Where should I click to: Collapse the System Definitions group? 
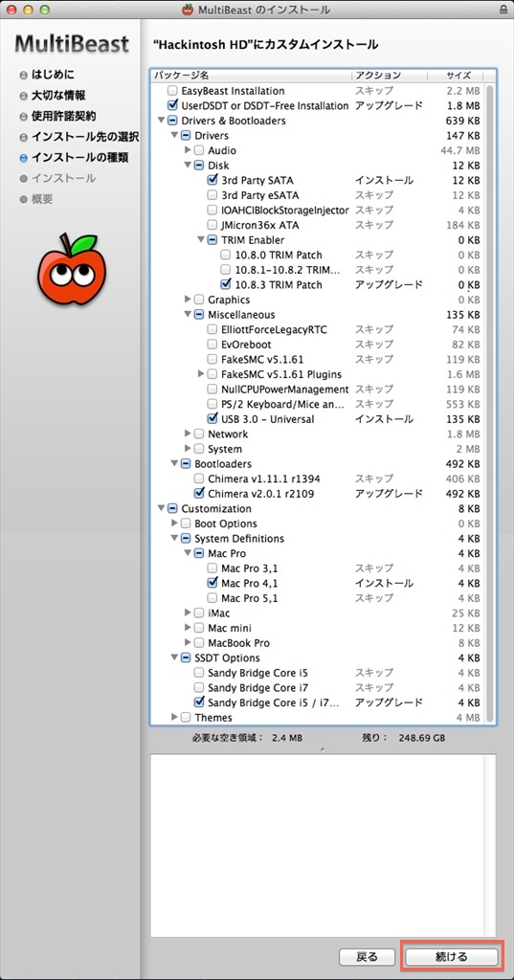pyautogui.click(x=174, y=539)
